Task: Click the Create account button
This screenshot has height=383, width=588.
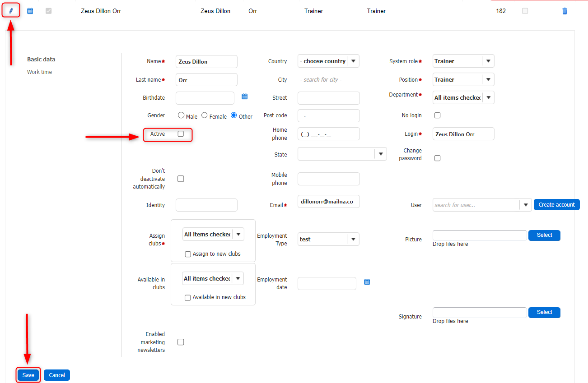Action: 556,205
